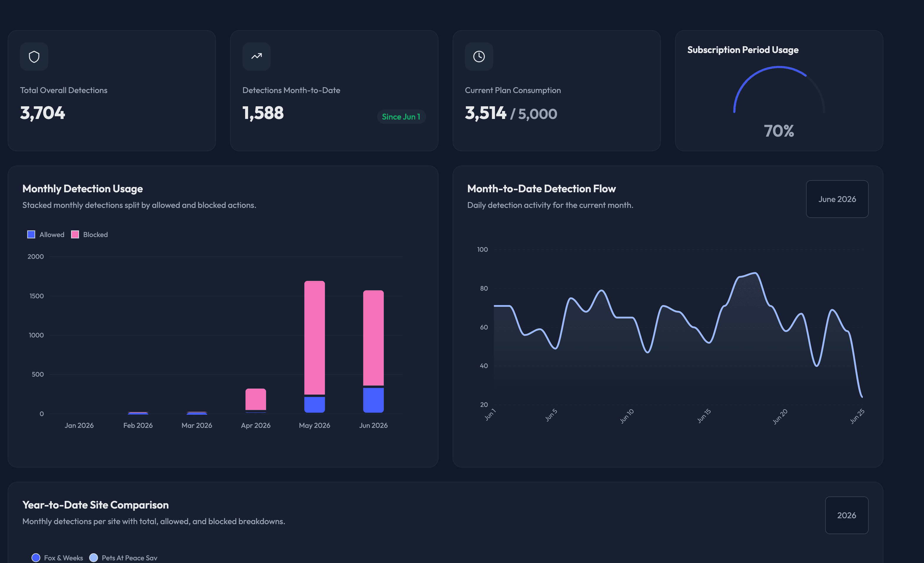This screenshot has width=924, height=563.
Task: Click the May 2026 pink blocked bar
Action: [315, 337]
